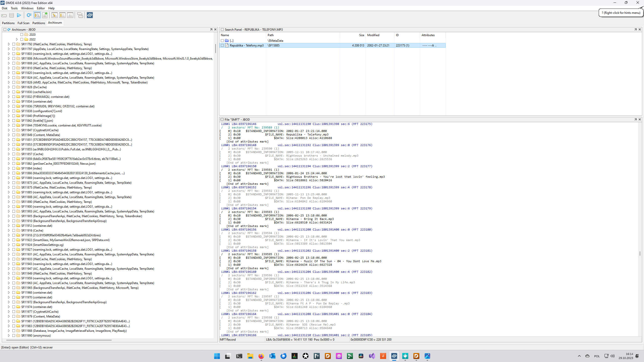Screen dimensions: 644x362
Task: Open the Editor menu
Action: pyautogui.click(x=41, y=8)
